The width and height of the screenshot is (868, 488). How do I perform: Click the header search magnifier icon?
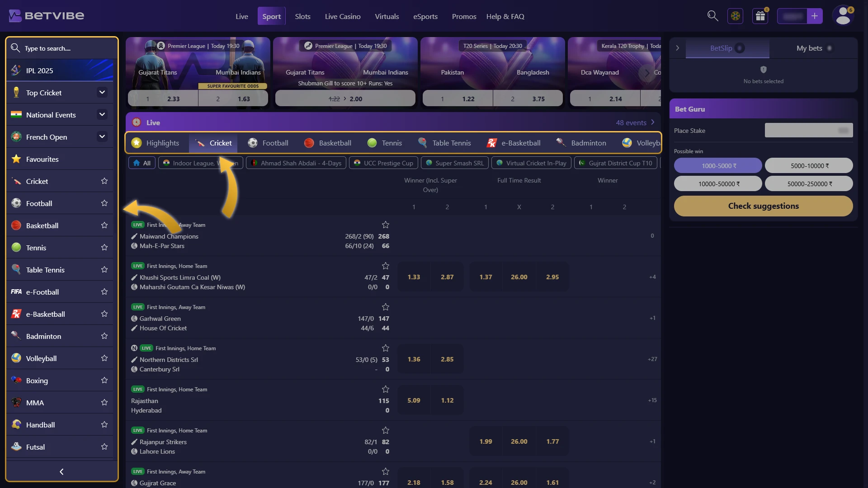pos(712,16)
